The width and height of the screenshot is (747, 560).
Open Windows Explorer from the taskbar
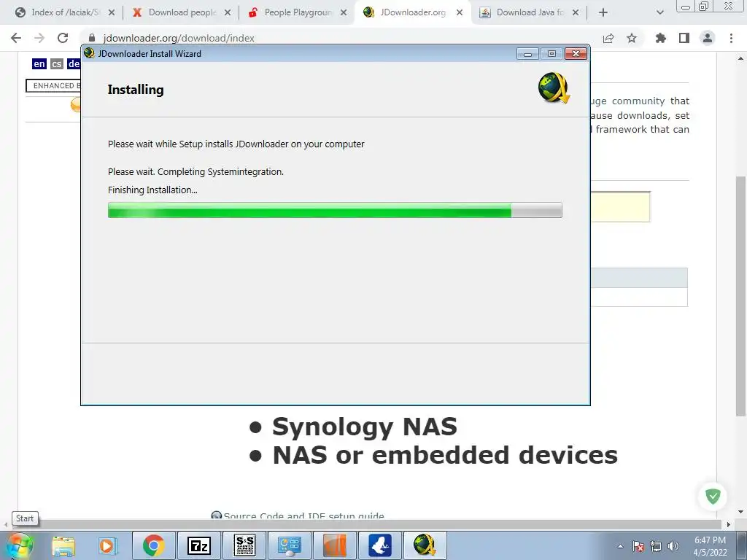tap(63, 545)
